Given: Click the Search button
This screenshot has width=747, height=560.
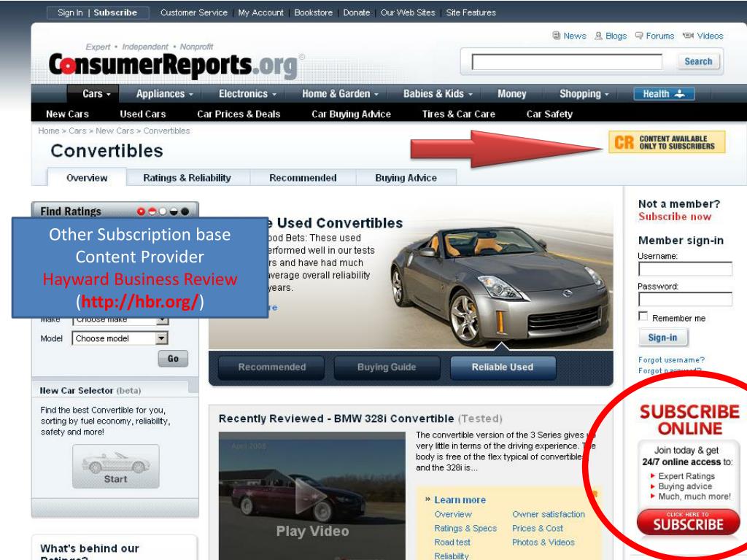Looking at the screenshot, I should (698, 61).
